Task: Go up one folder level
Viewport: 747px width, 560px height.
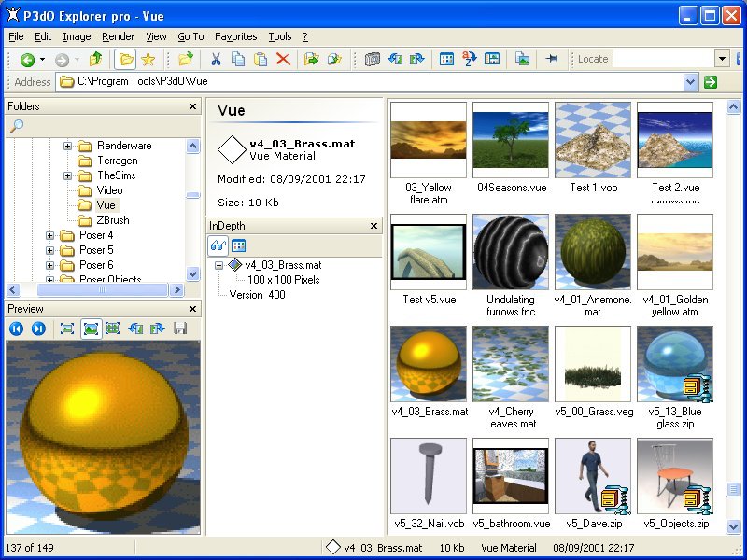Action: pyautogui.click(x=96, y=59)
